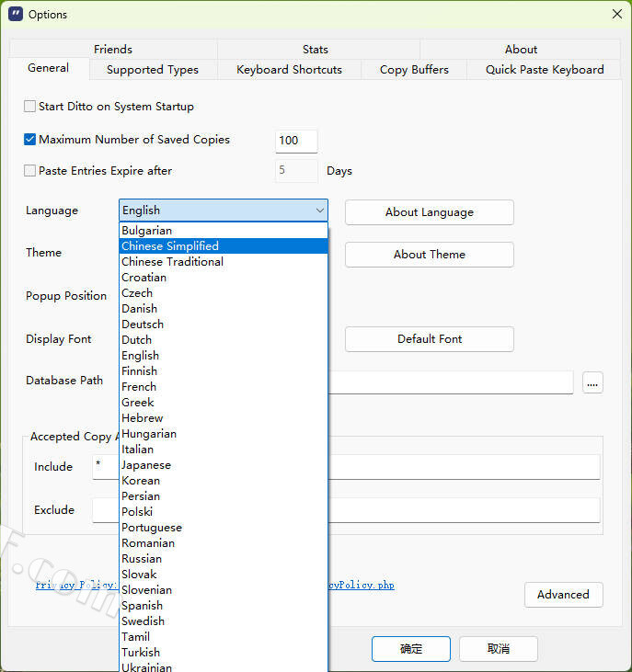Select Chinese Simplified language option
This screenshot has height=672, width=632.
tap(224, 246)
